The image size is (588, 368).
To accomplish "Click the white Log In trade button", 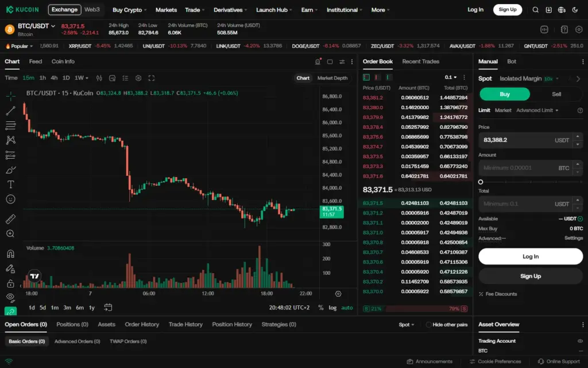I will pos(531,256).
